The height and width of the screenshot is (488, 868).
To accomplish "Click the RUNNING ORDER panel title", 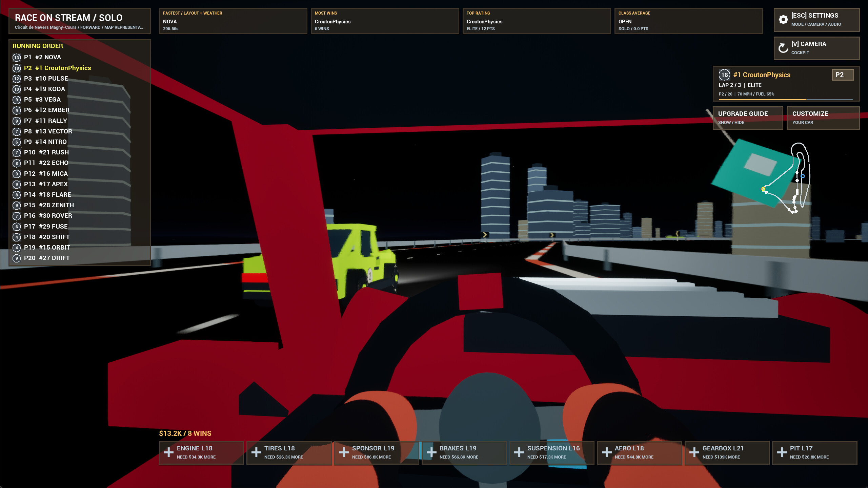I will point(38,46).
